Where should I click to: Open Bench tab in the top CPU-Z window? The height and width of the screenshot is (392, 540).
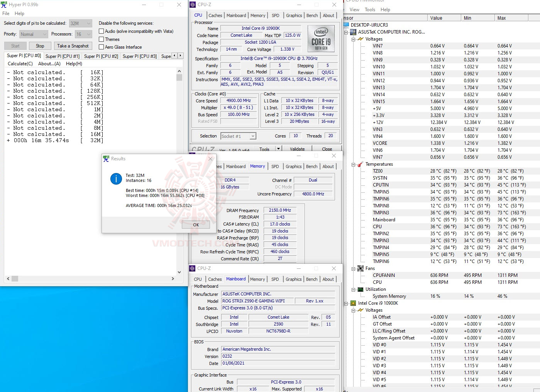tap(312, 15)
